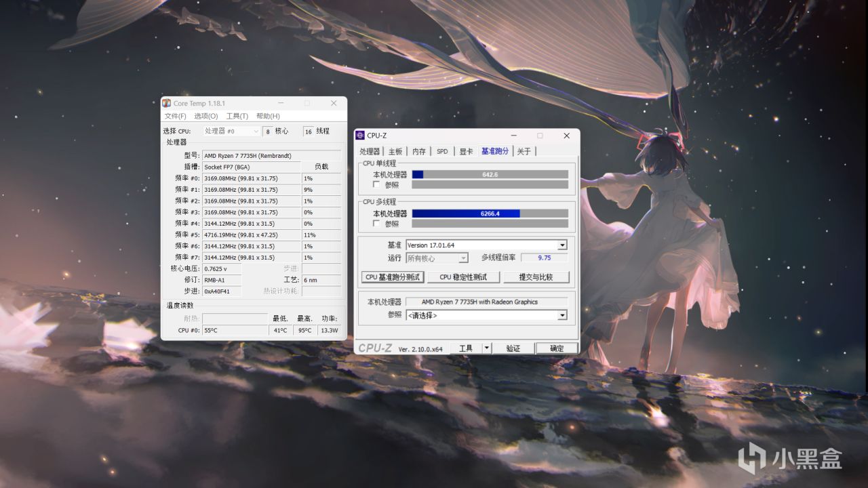Start the CPU 稳定性测试 stress test

point(464,277)
